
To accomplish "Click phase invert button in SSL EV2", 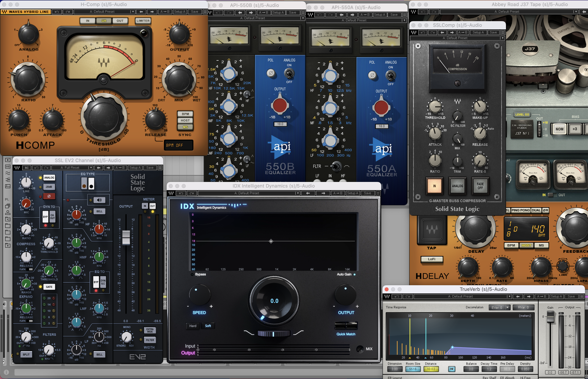I will click(49, 196).
